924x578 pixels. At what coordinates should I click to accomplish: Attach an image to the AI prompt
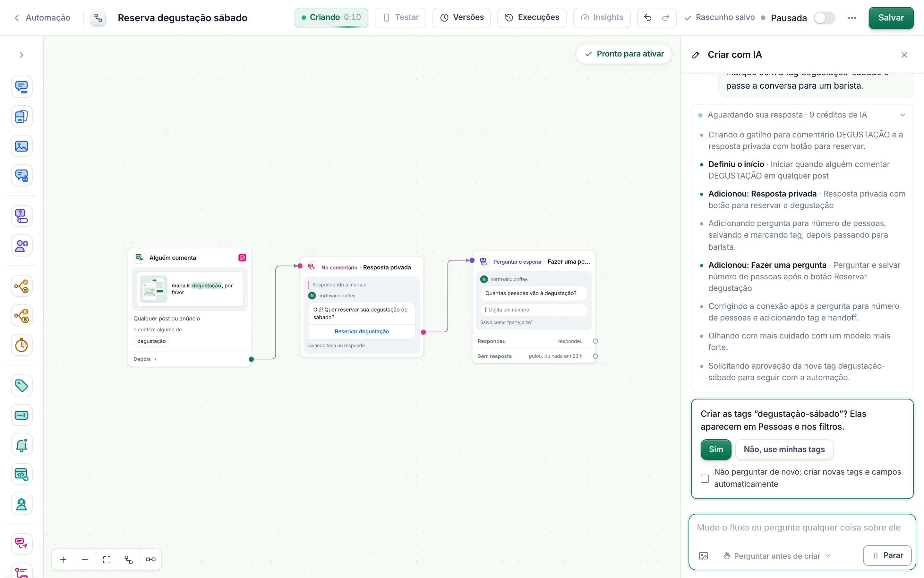tap(704, 556)
